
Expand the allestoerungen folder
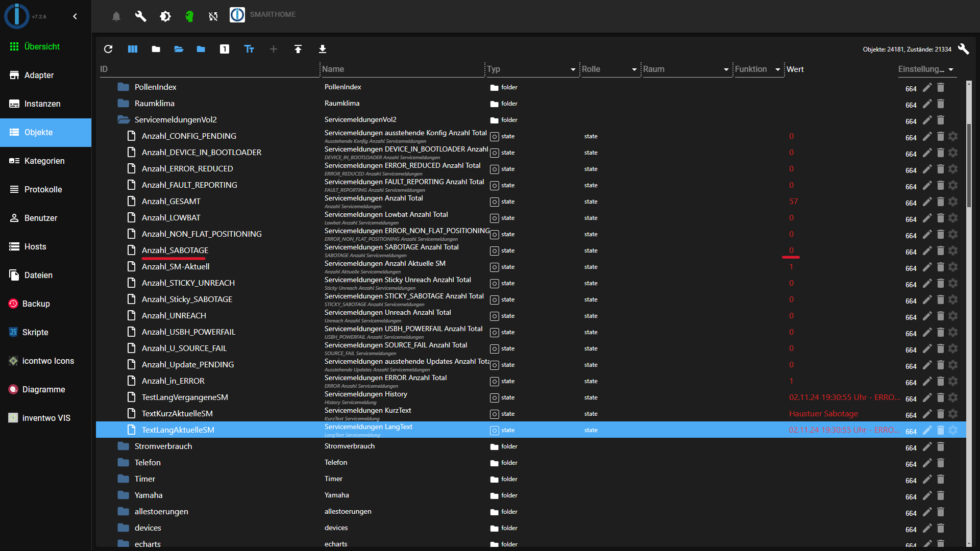tap(123, 512)
